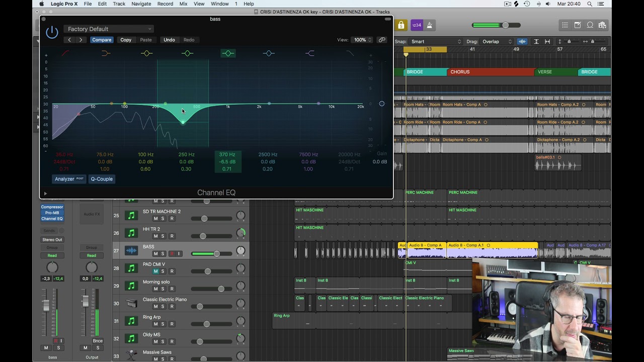Click the Undo button in Channel EQ
The height and width of the screenshot is (362, 644).
click(x=169, y=40)
